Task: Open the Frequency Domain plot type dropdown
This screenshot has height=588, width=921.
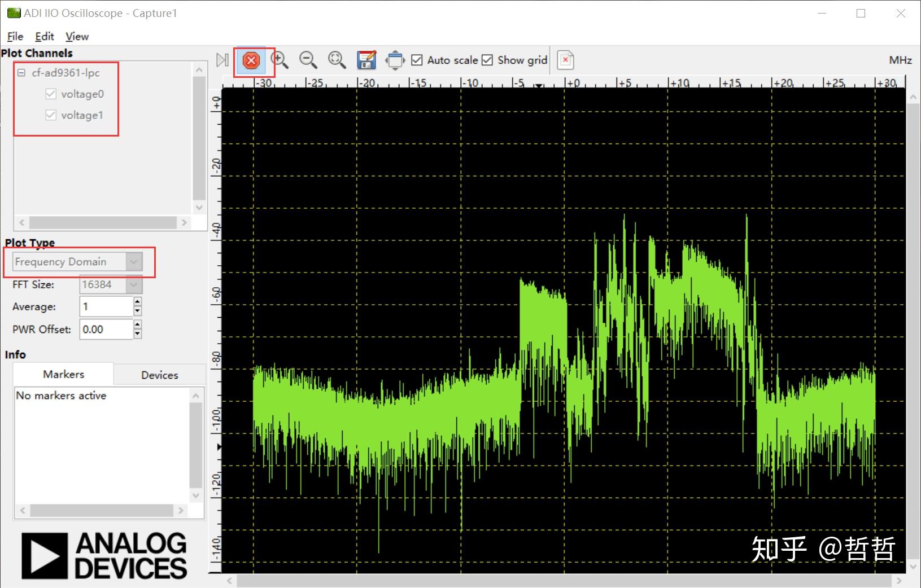Action: tap(77, 262)
